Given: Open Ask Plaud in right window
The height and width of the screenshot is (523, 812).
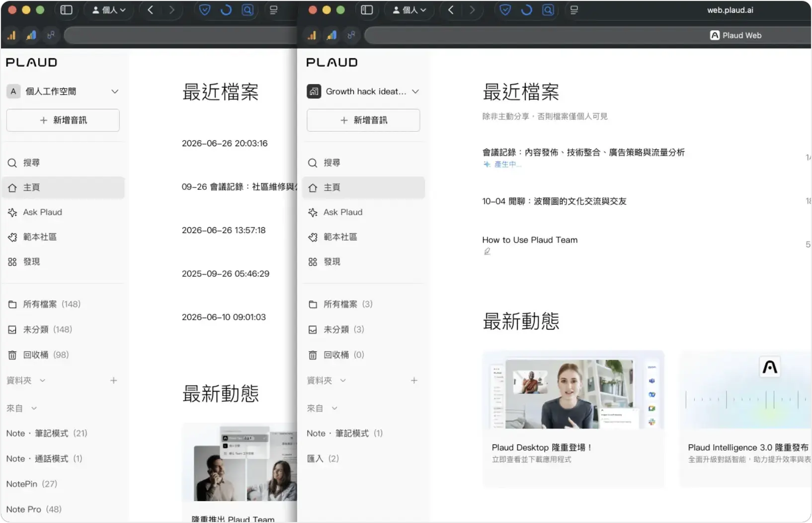Looking at the screenshot, I should point(363,212).
